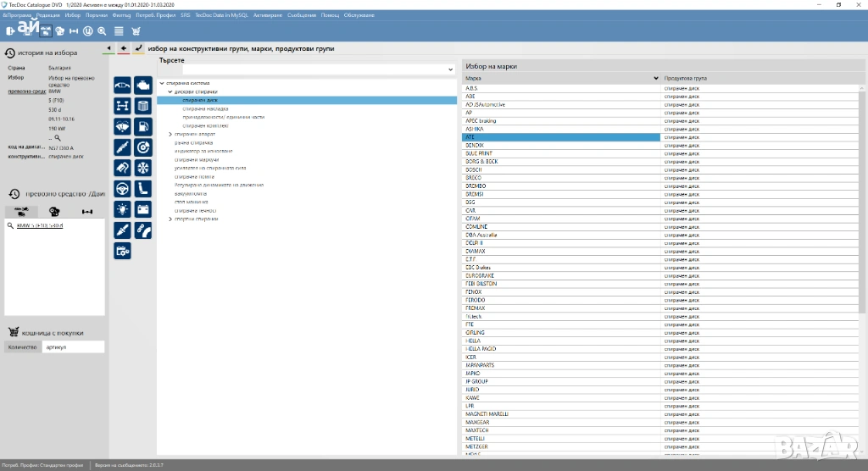The height and width of the screenshot is (471, 868).
Task: Expand the 'спирачен апарат' tree node
Action: [170, 134]
